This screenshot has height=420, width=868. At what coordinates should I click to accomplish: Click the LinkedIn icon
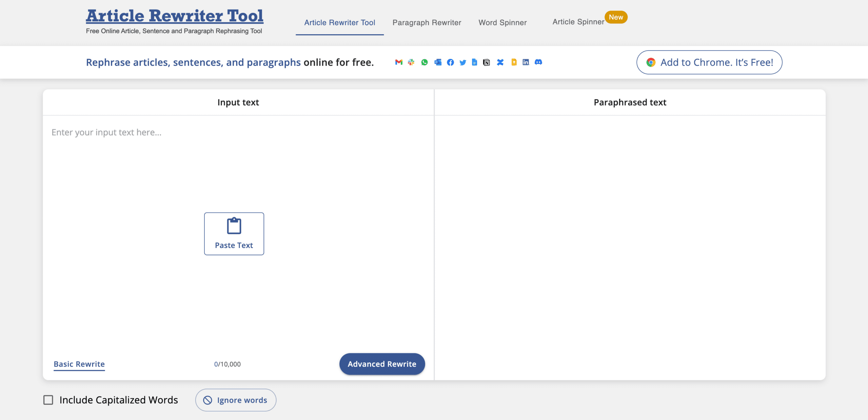526,62
